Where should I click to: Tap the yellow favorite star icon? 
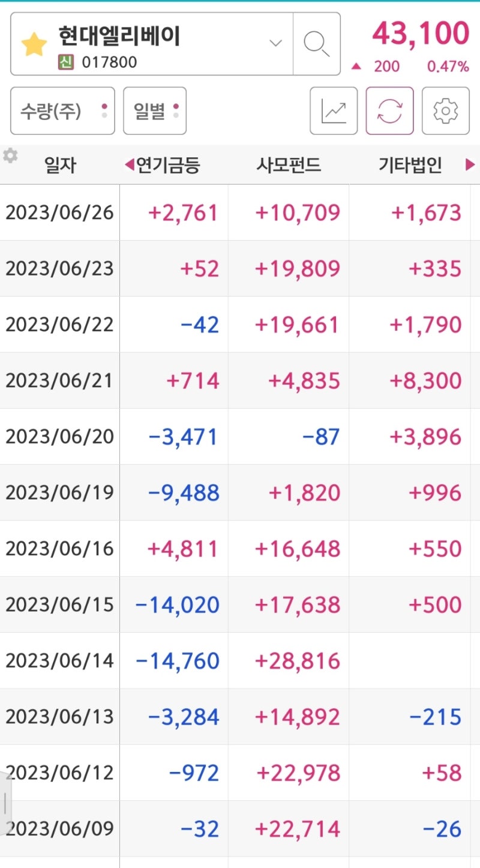click(x=34, y=45)
